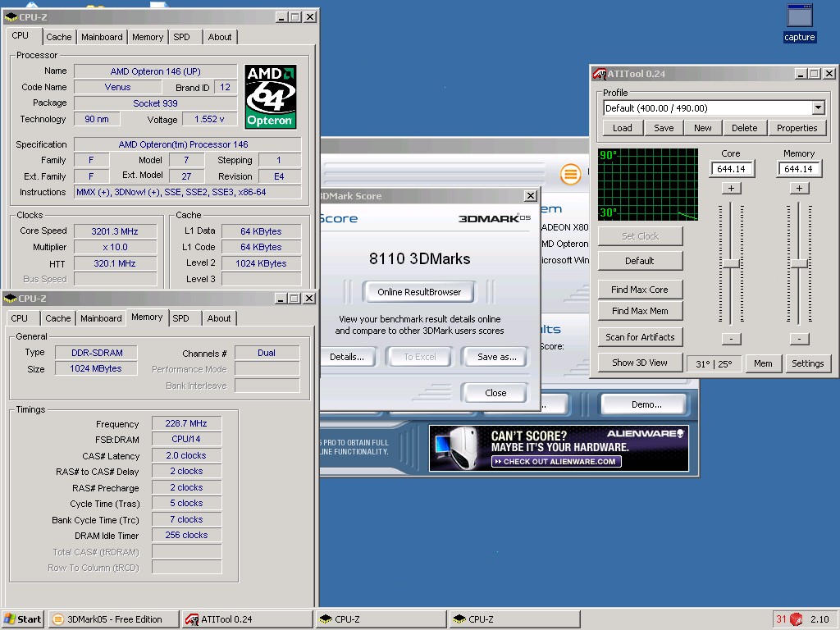Screen dimensions: 840x630
Task: Select Memory tab in CPU-Z processor window
Action: coord(148,37)
